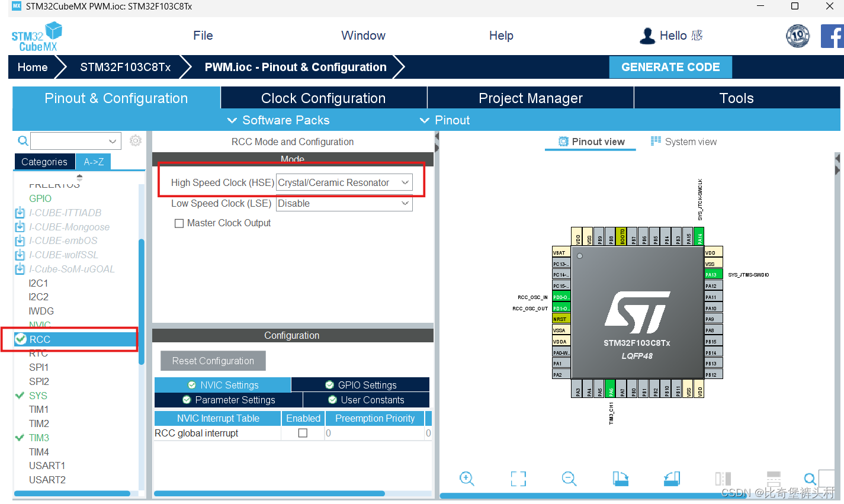Image resolution: width=844 pixels, height=504 pixels.
Task: Open High Speed Clock (HSE) dropdown
Action: [344, 182]
